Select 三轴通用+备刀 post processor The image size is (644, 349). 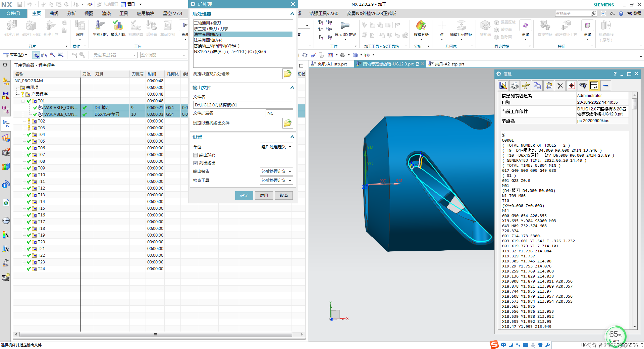(x=243, y=23)
